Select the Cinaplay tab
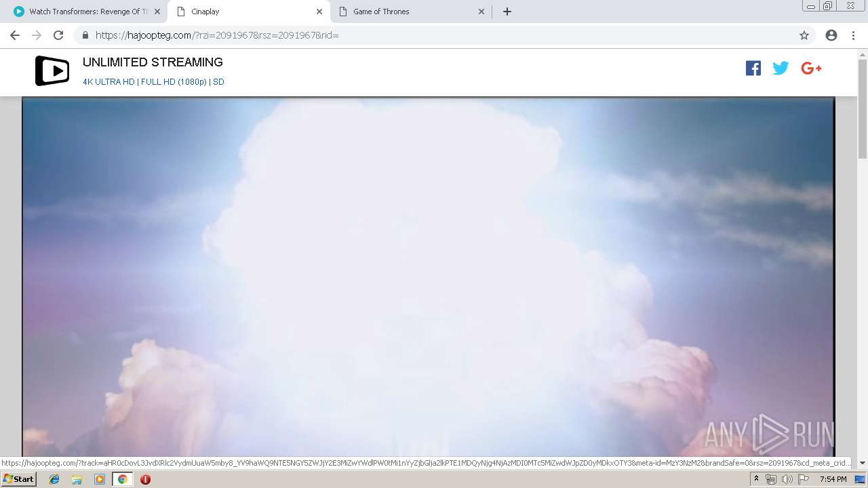Viewport: 868px width, 488px height. coord(248,12)
